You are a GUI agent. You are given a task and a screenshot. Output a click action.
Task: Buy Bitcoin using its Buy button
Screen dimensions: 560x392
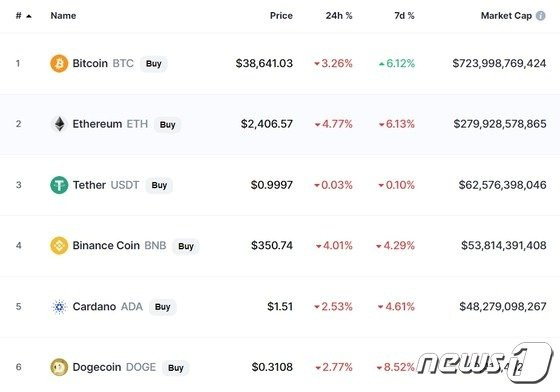pos(154,64)
